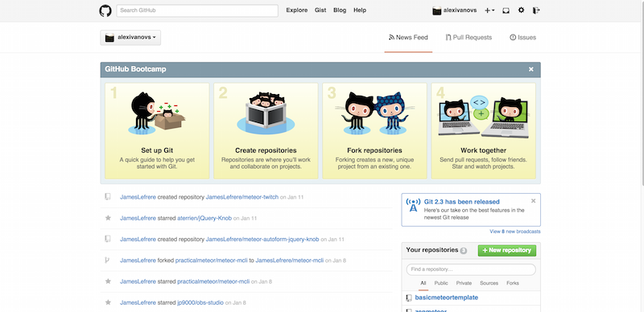This screenshot has height=312, width=644.
Task: Open JamesLefrere/meteor-twitch repository link
Action: coord(242,197)
